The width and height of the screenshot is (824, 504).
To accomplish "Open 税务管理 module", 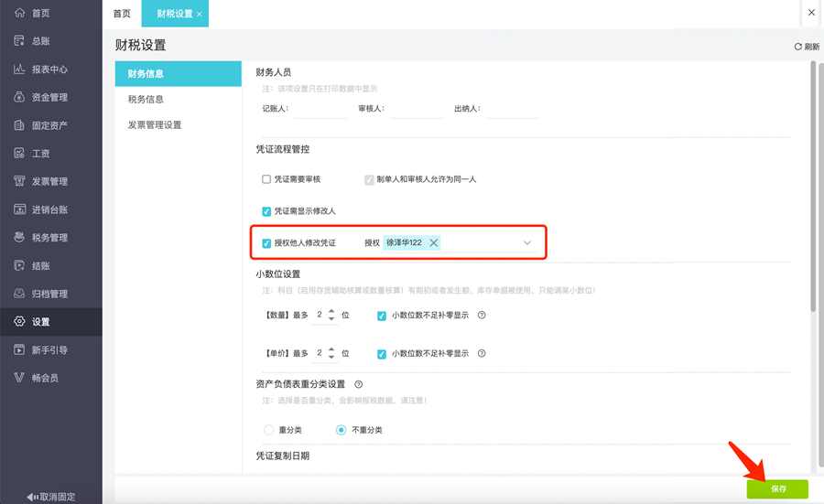I will 48,238.
